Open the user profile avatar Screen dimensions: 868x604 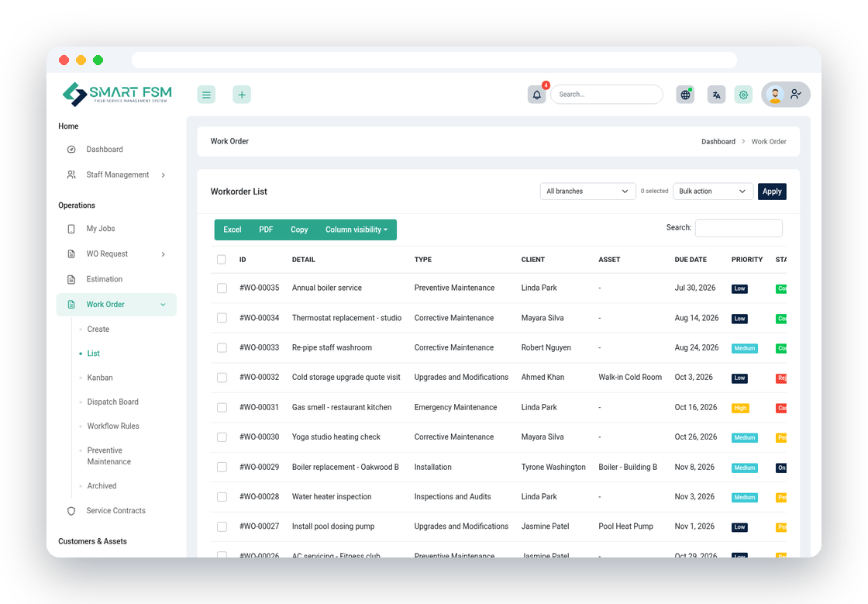click(776, 95)
